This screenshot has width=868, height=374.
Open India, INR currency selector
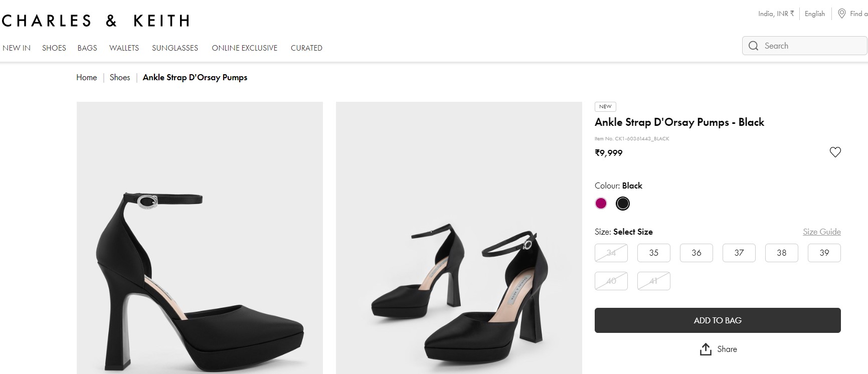(776, 14)
